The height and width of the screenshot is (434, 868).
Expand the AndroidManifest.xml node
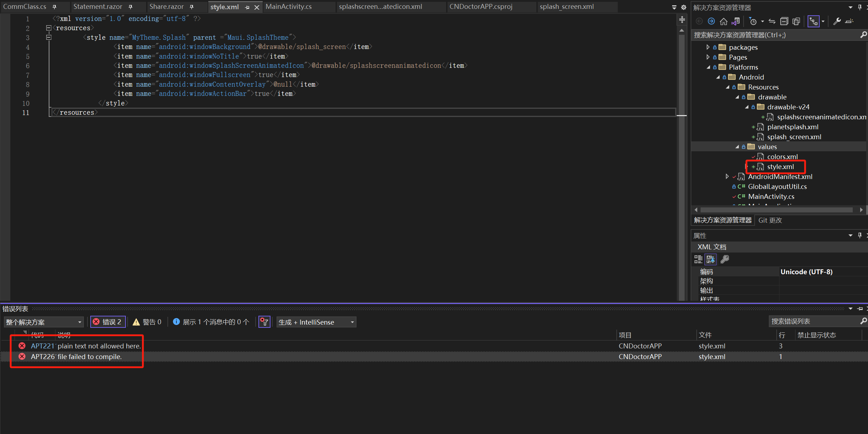727,177
